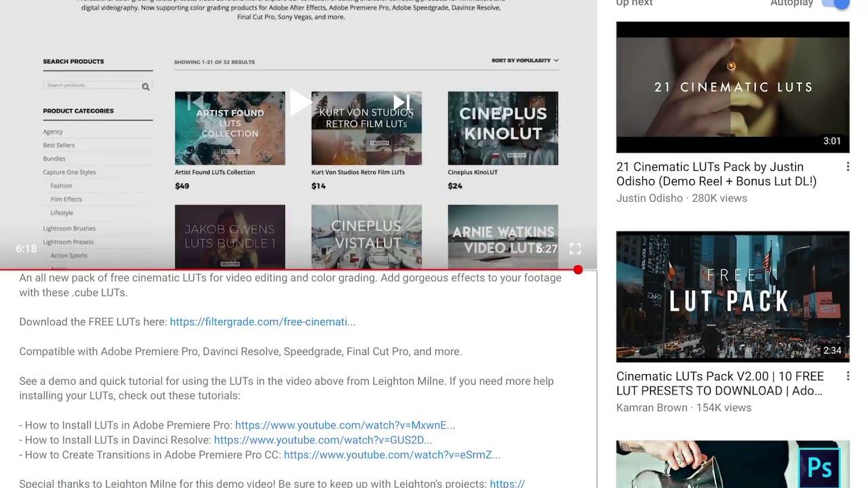Select the Lightroom Brushes category
The width and height of the screenshot is (868, 488).
pos(69,228)
